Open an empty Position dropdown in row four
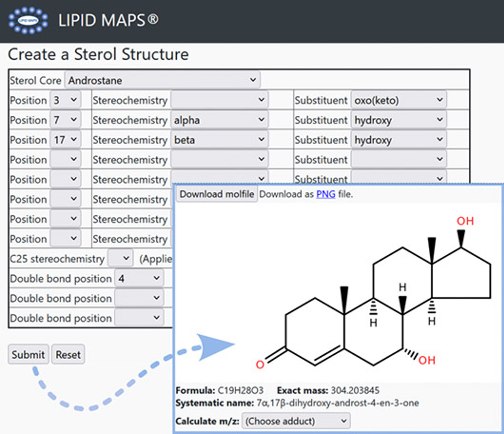This screenshot has height=434, width=504. (65, 159)
